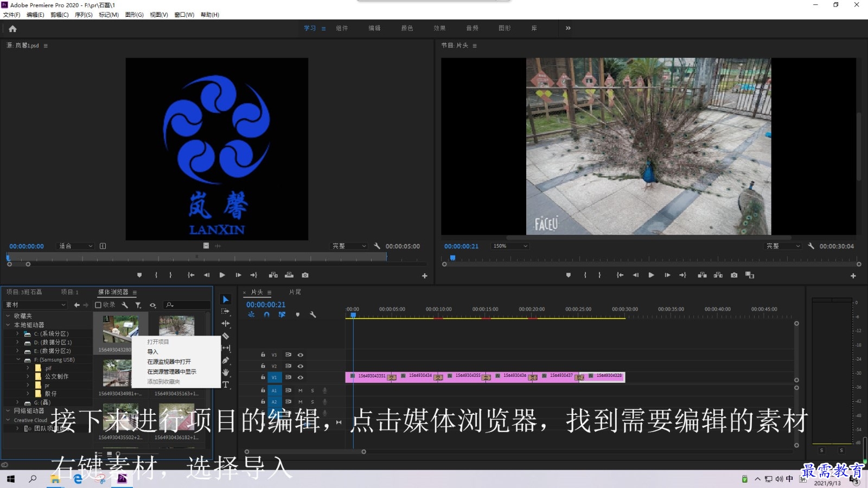Open the 素材 dropdown in media browser
This screenshot has width=868, height=488.
coord(36,305)
